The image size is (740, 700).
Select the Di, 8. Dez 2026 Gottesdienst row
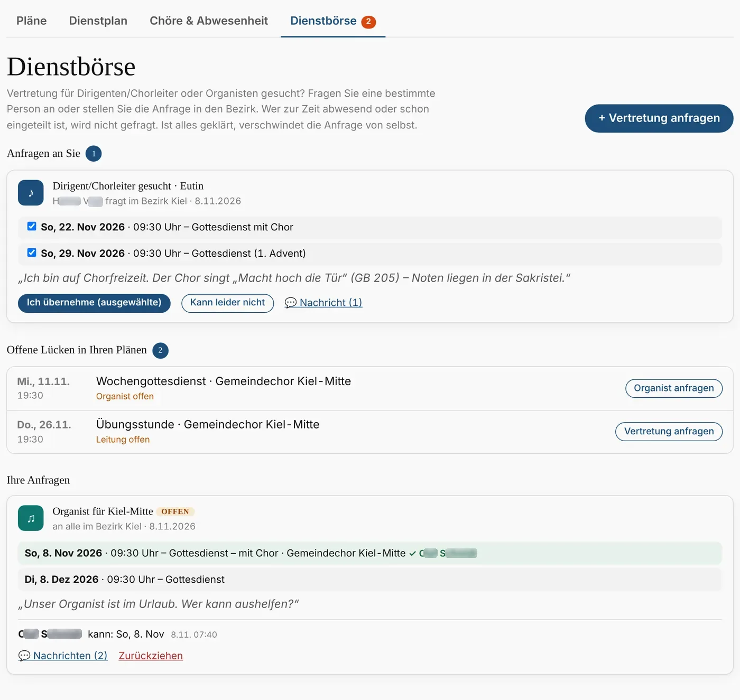coord(370,580)
